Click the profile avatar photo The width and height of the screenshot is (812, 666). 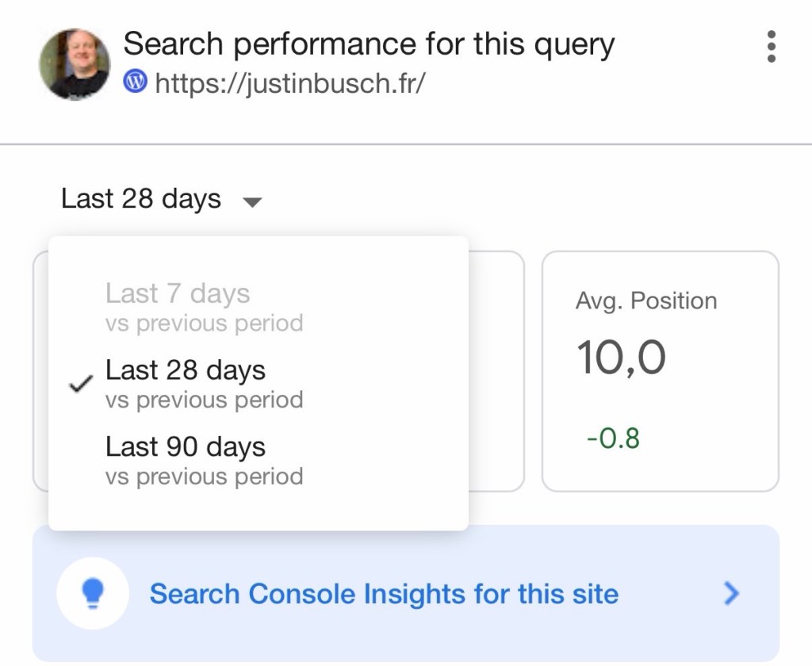coord(75,64)
